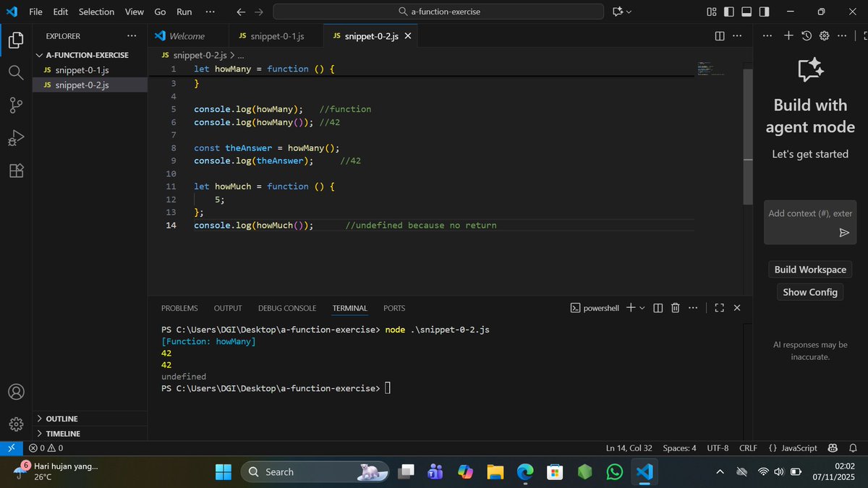Open the Selection menu
This screenshot has height=488, width=868.
coord(96,12)
